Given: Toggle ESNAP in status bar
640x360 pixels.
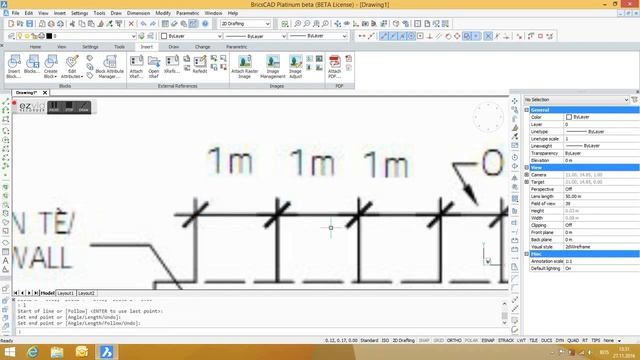Looking at the screenshot, I should coord(488,340).
